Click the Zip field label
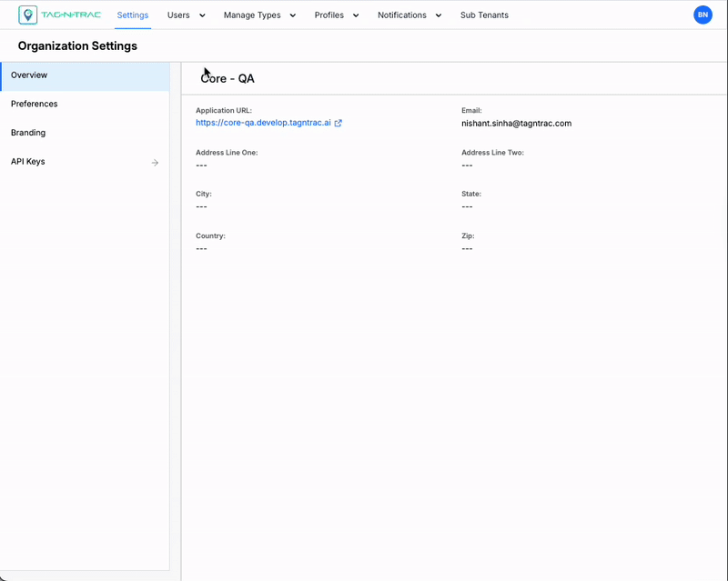The height and width of the screenshot is (581, 728). tap(468, 235)
